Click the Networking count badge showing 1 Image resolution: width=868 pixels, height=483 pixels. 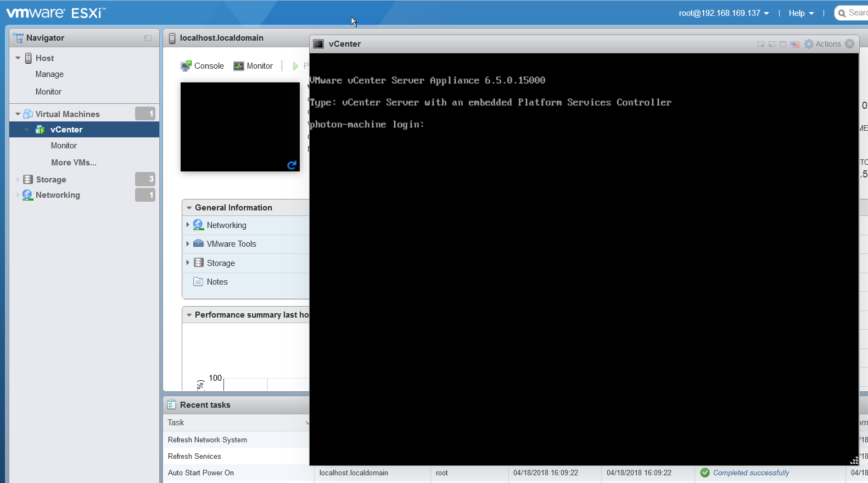click(x=145, y=195)
